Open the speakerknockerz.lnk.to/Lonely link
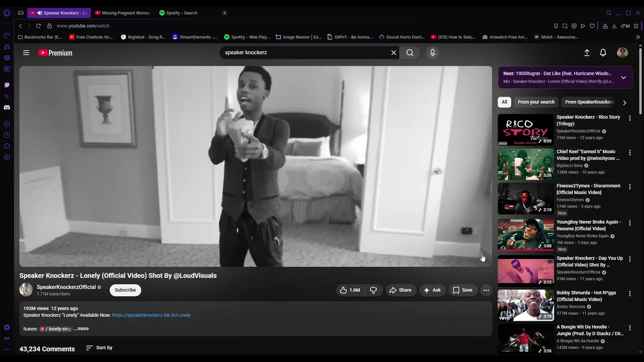Viewport: 644px width, 362px height. point(151,315)
